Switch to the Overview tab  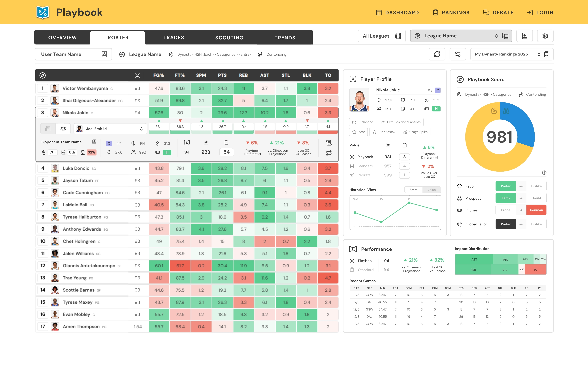62,37
